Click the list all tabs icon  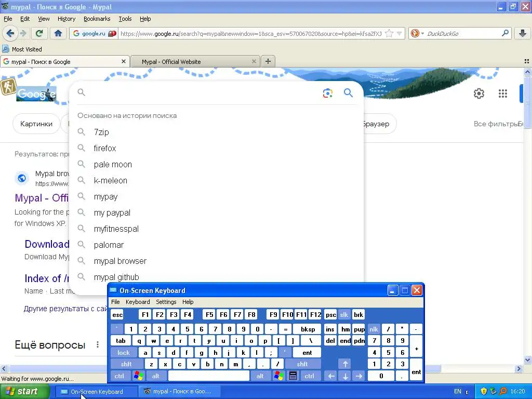click(x=527, y=61)
